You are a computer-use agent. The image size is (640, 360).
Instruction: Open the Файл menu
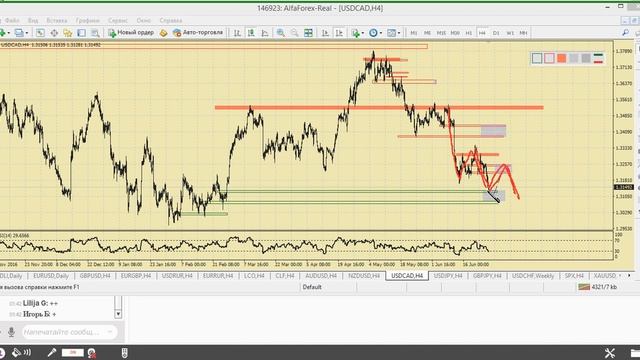(12, 20)
